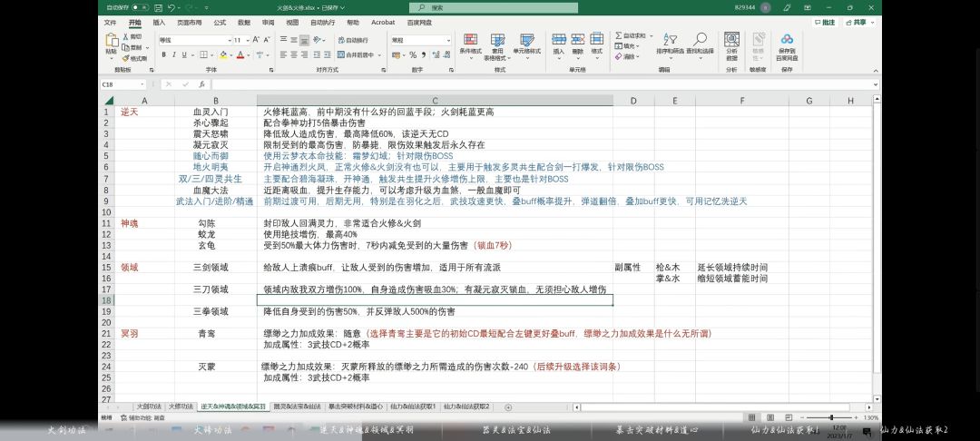Click the align right icon

tap(304, 55)
